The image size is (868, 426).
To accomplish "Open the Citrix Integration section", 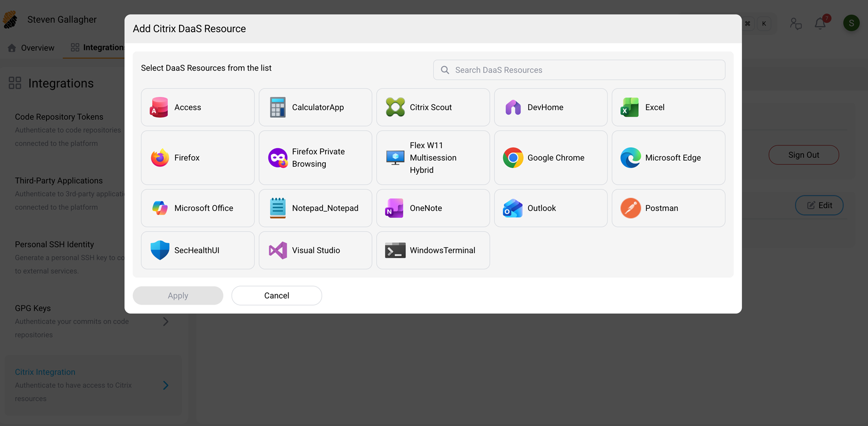I will tap(93, 385).
